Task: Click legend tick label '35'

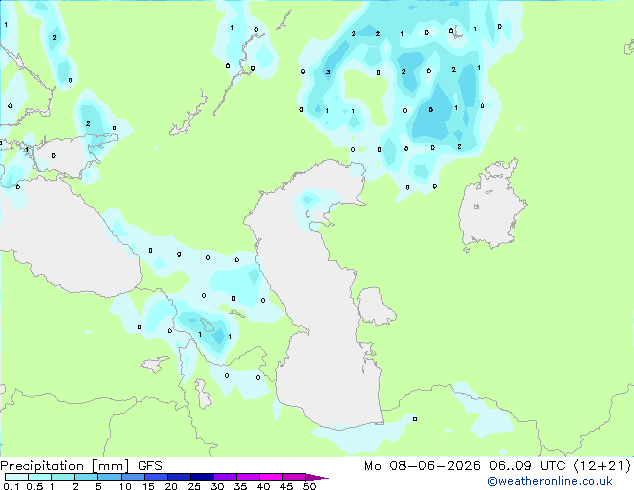Action: coord(240,486)
